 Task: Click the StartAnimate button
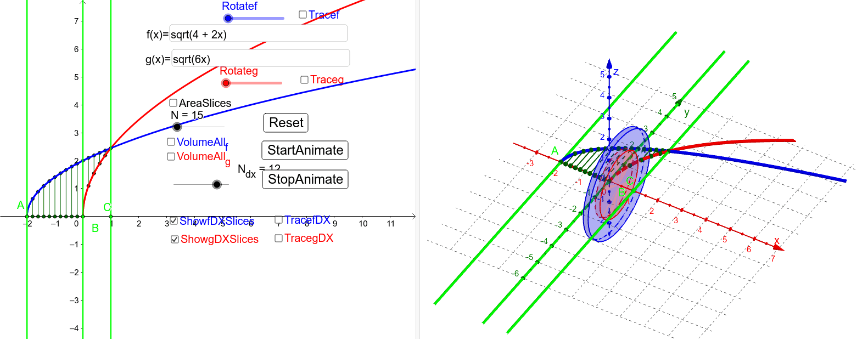click(305, 150)
